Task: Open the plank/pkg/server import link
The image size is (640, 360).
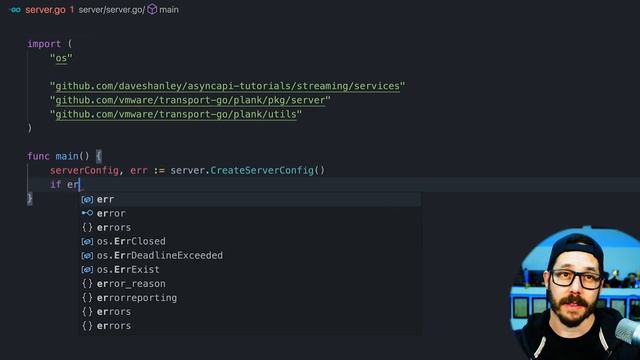Action: 190,100
